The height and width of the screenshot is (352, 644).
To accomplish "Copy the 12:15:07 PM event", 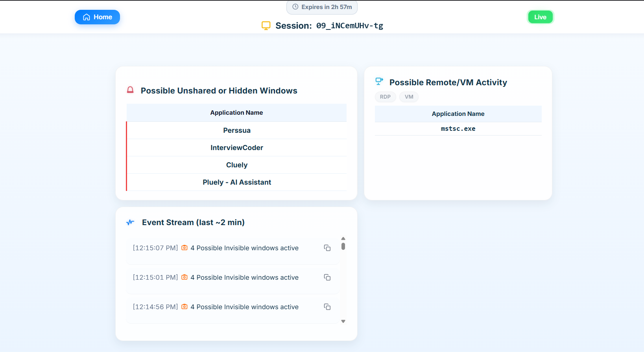I will [327, 248].
